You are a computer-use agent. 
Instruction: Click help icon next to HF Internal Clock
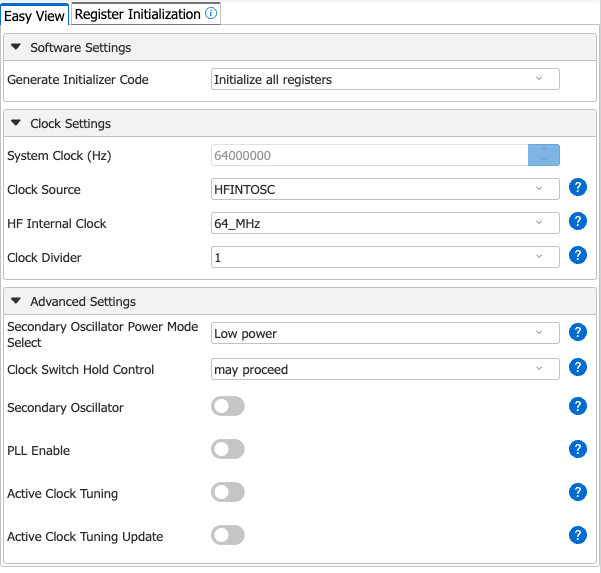coord(577,222)
